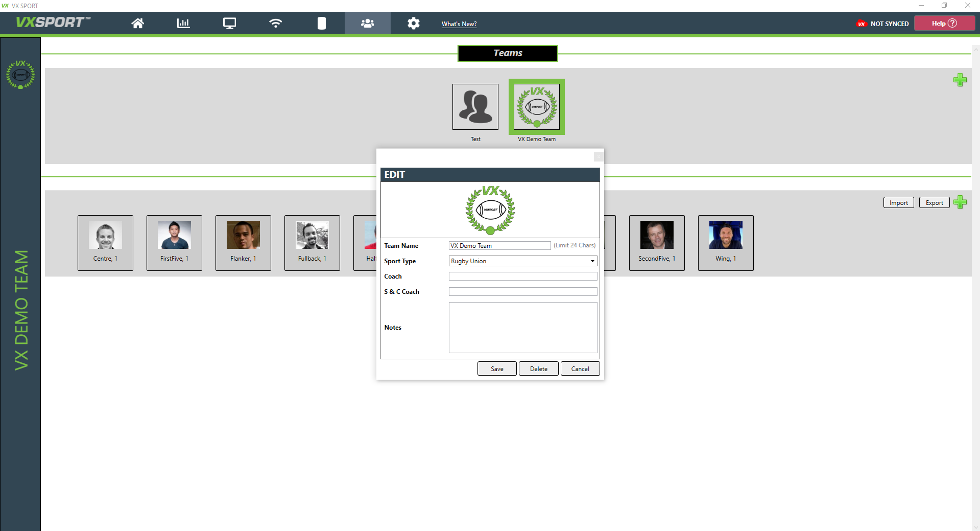Click the VXSPORT logo
This screenshot has width=980, height=531.
click(x=53, y=22)
